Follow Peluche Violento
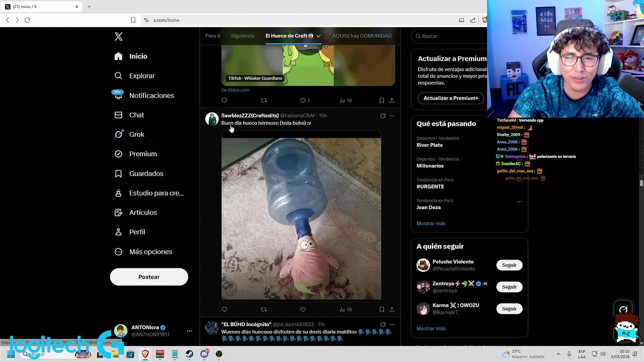644x362 pixels. click(x=509, y=265)
